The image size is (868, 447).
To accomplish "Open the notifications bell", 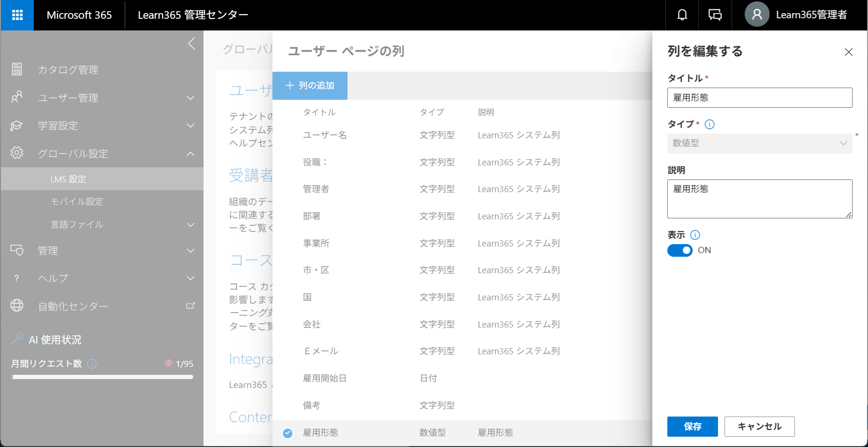I will pyautogui.click(x=682, y=15).
